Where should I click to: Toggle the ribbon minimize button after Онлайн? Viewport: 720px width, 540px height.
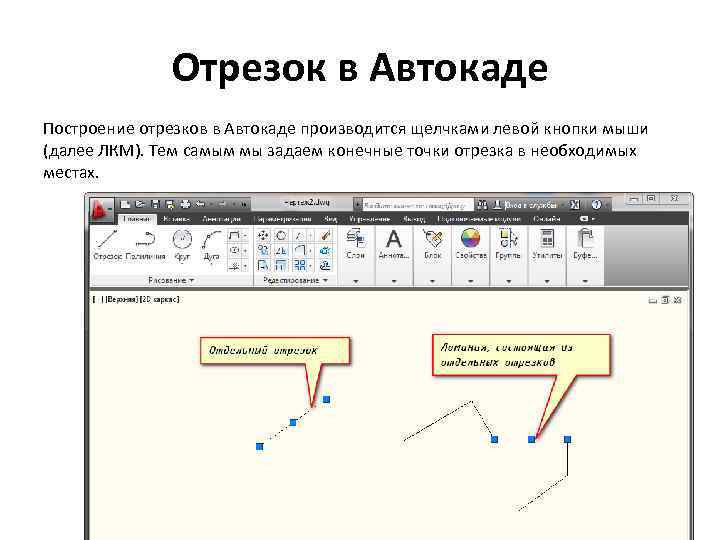pos(586,219)
